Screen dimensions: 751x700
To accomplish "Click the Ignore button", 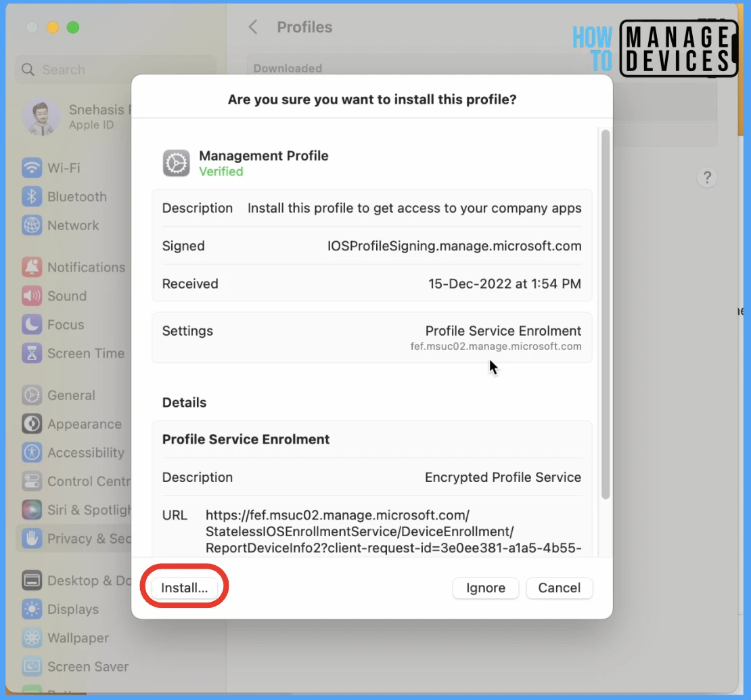I will [x=486, y=588].
